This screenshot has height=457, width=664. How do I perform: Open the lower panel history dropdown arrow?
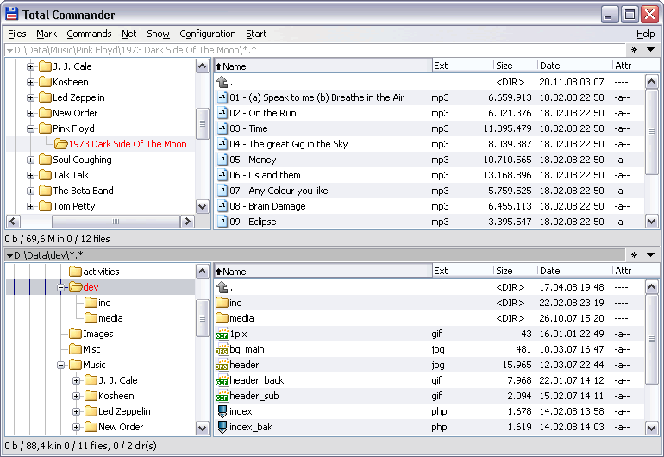(651, 255)
